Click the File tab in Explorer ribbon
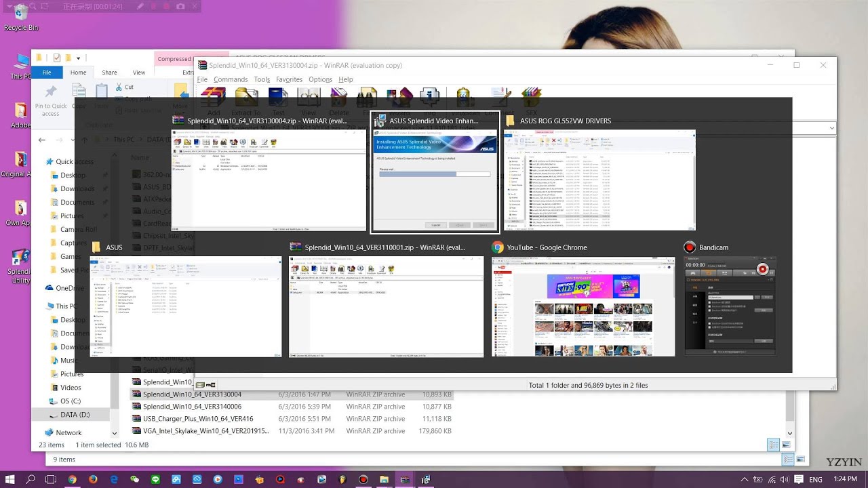This screenshot has width=868, height=488. tap(47, 73)
